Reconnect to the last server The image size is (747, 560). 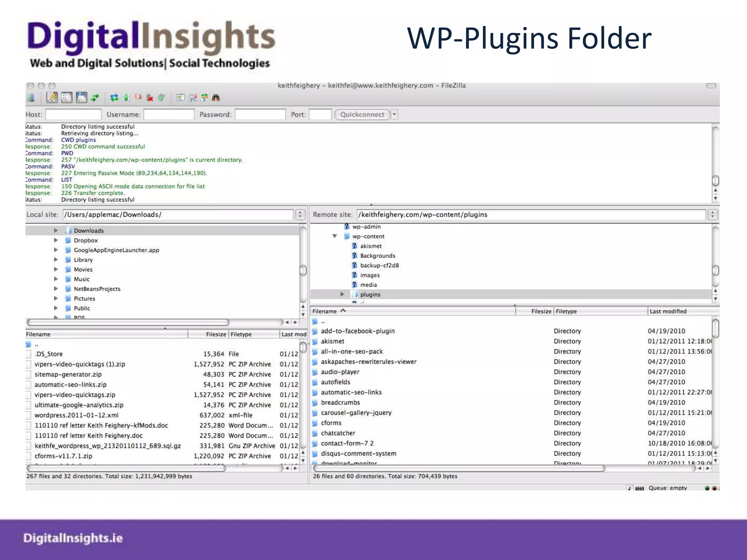tap(161, 97)
